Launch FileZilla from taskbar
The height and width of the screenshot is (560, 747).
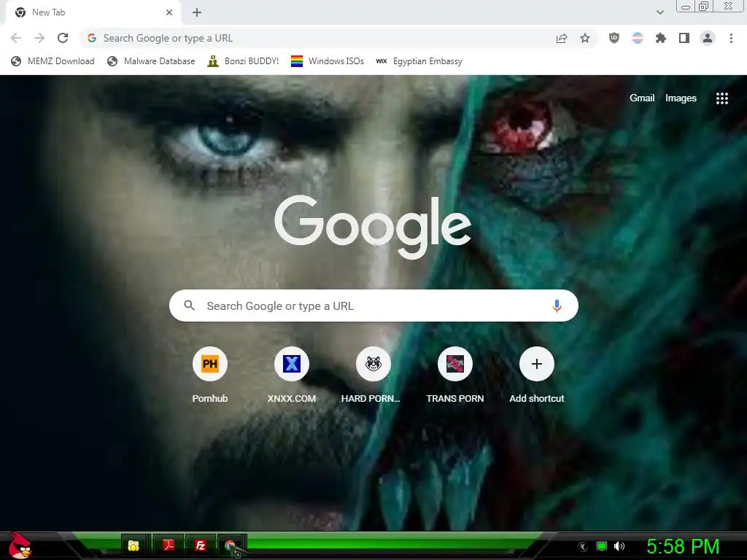coord(201,545)
